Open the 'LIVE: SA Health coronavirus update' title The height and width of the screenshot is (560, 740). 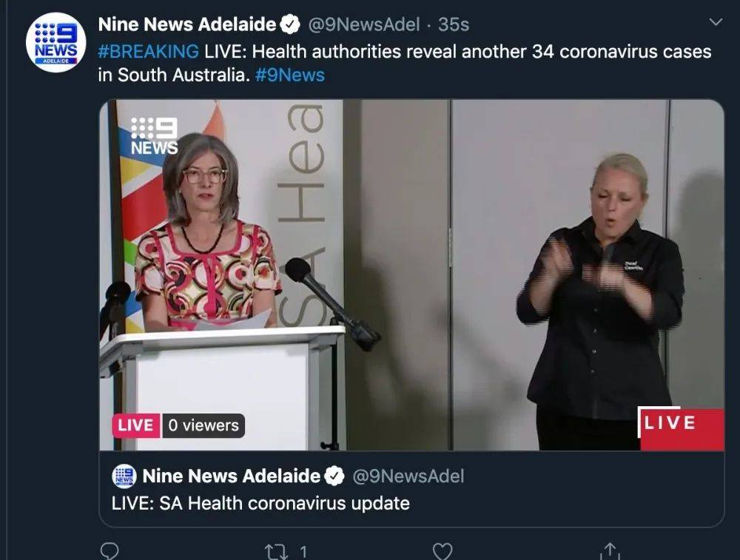pyautogui.click(x=260, y=503)
